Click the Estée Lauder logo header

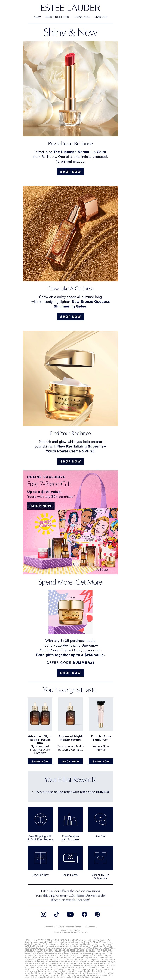[70, 8]
